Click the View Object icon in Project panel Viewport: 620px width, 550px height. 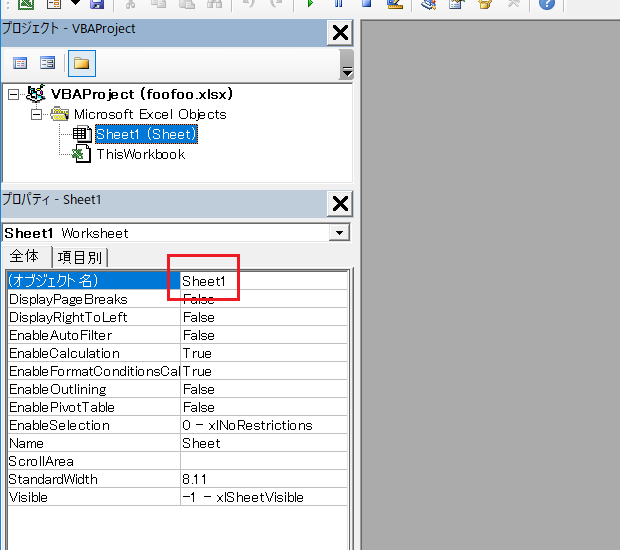pyautogui.click(x=47, y=63)
